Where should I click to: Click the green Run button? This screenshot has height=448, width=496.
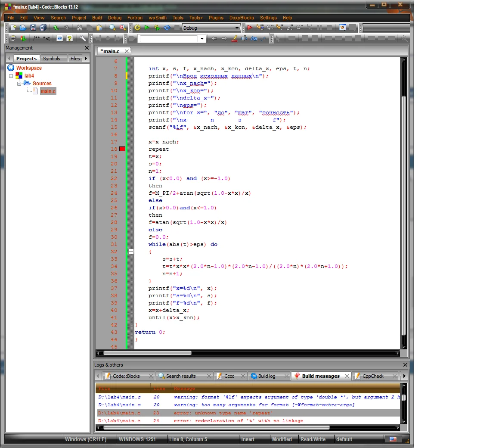click(x=147, y=28)
